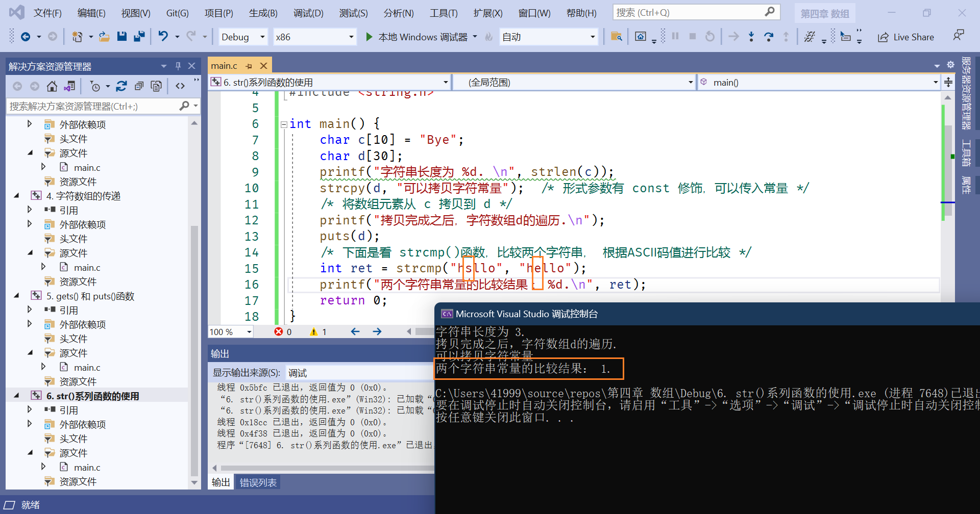
Task: Click the open file folder icon
Action: [x=104, y=37]
